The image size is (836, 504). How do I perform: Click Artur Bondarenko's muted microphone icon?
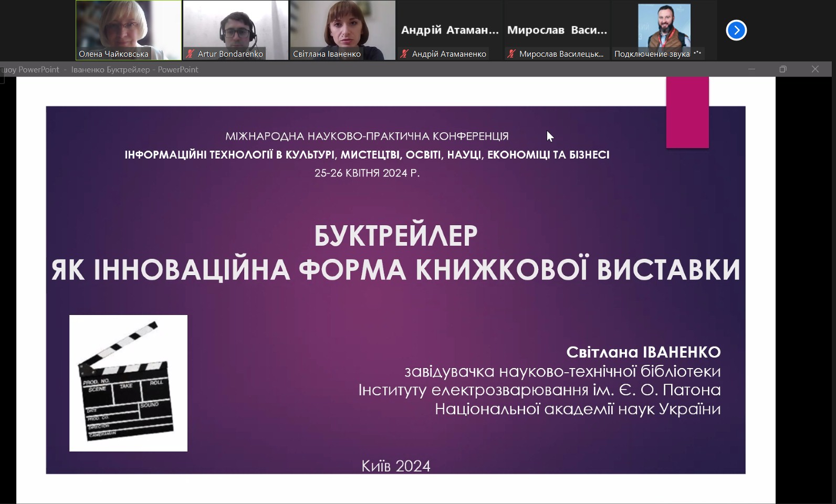pos(191,54)
